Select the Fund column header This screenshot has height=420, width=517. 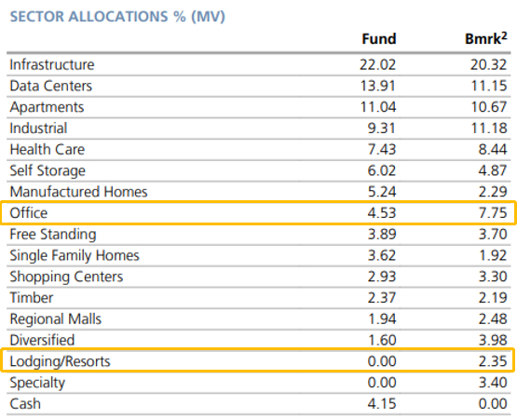tap(379, 39)
